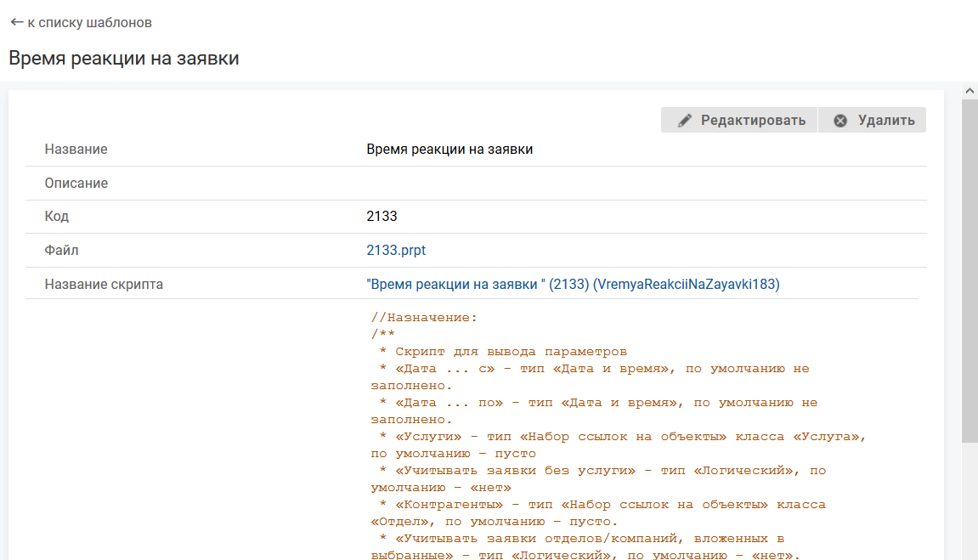Open the 2133.prpt file link
The image size is (978, 560).
point(396,251)
